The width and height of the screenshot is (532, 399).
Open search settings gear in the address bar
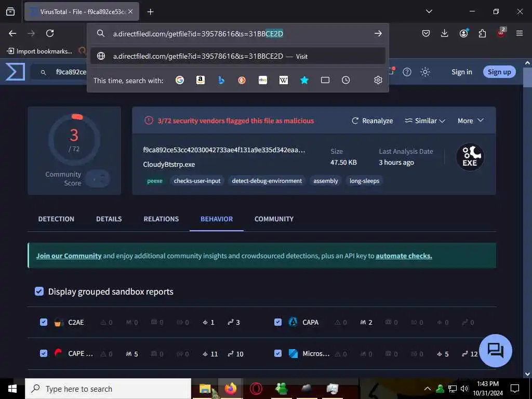click(x=378, y=80)
